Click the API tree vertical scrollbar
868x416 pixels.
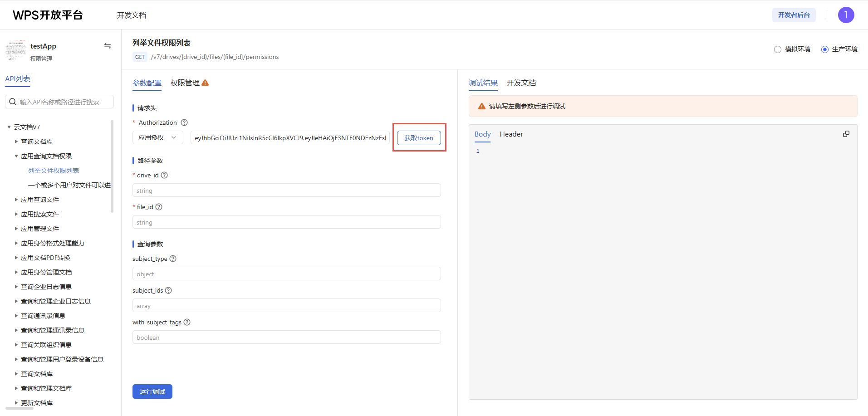[112, 166]
